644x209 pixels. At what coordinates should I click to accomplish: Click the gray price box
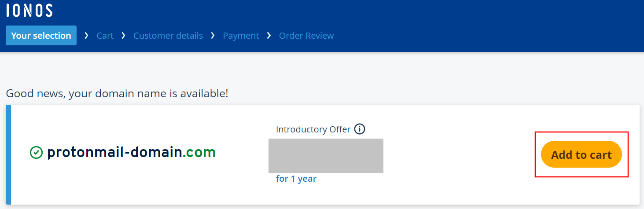coord(326,155)
